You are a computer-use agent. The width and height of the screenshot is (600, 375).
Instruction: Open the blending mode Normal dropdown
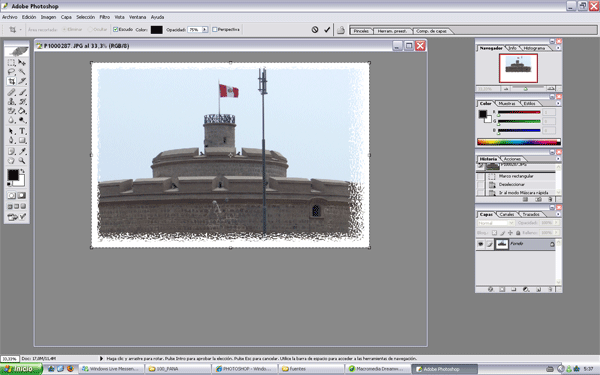click(496, 223)
